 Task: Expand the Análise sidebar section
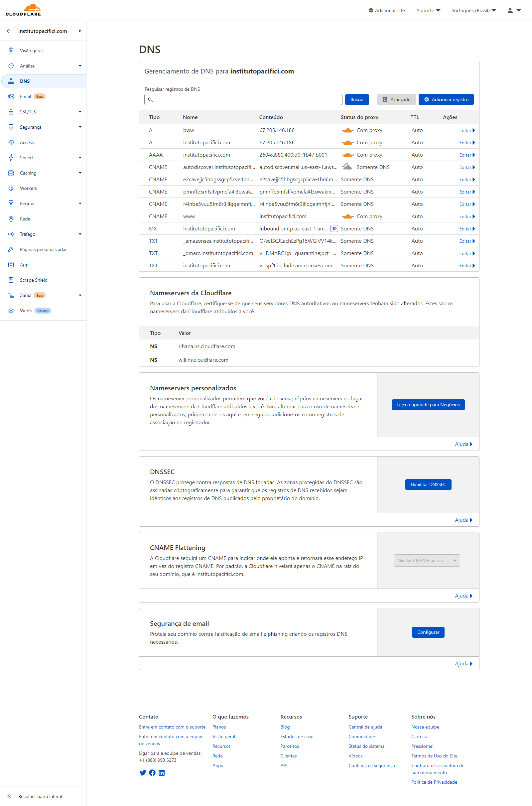point(80,66)
